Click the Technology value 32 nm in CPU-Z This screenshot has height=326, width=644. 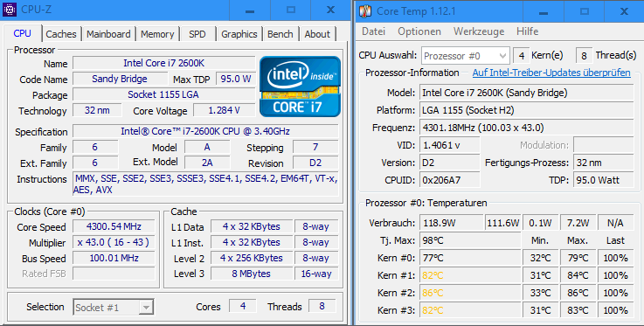coord(97,110)
